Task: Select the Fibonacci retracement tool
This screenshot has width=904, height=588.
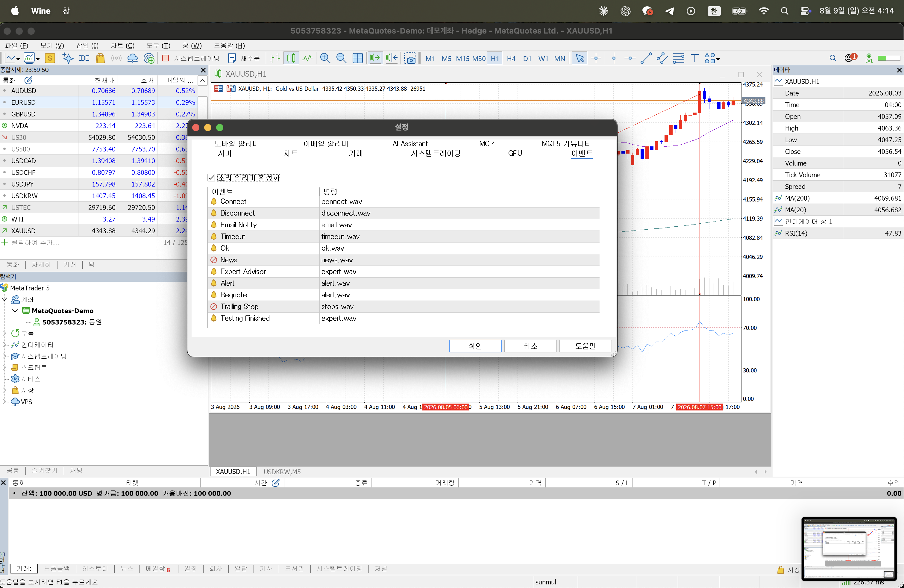Action: [x=678, y=58]
